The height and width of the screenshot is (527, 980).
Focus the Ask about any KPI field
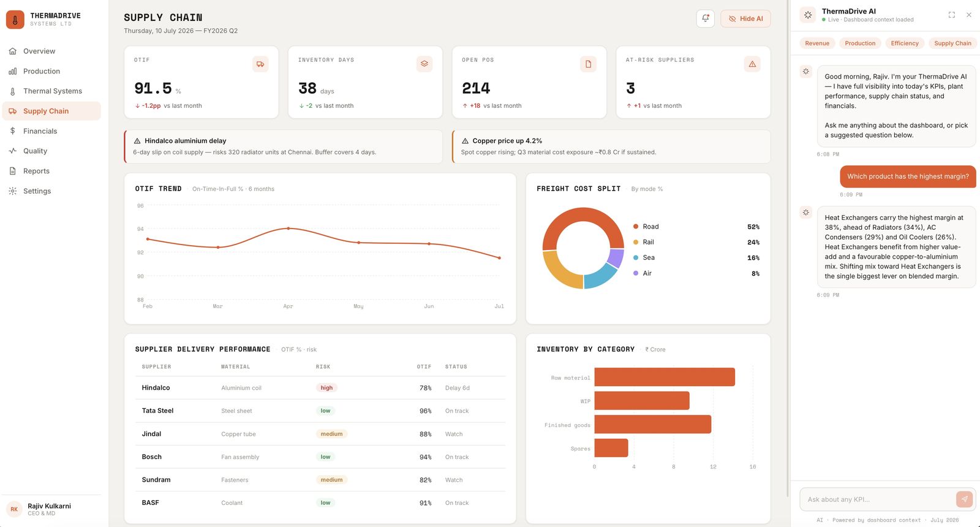[878, 499]
